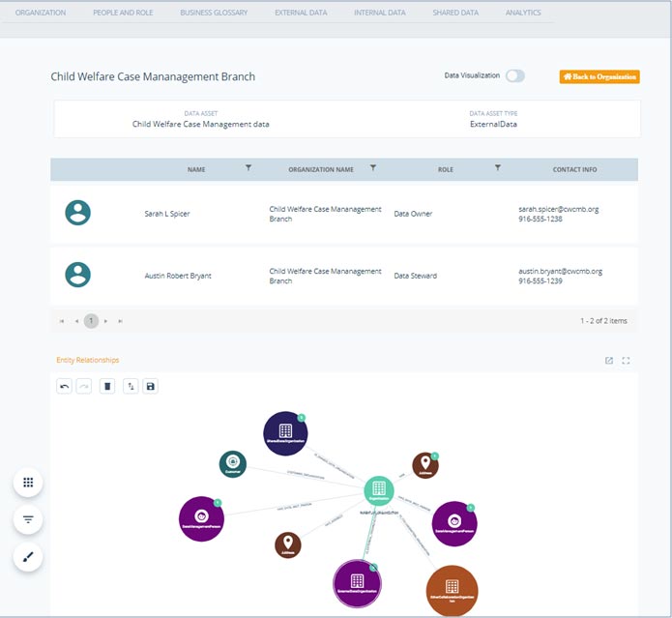The width and height of the screenshot is (672, 618).
Task: Select the brown Address node with green badge
Action: point(425,465)
